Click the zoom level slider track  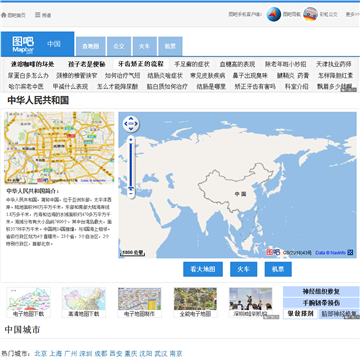click(x=131, y=166)
